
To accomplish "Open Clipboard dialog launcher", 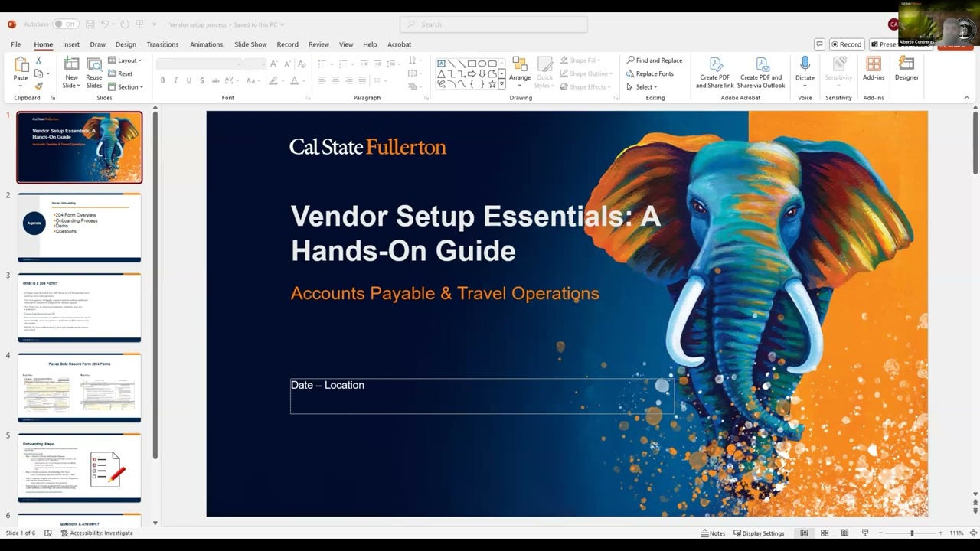I will [x=53, y=98].
